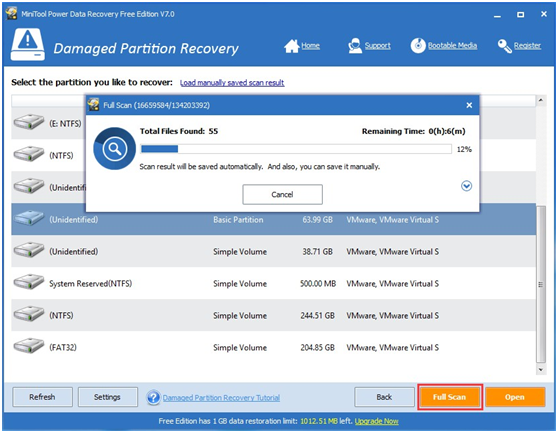Image resolution: width=558 pixels, height=433 pixels.
Task: Click the blue help question mark icon
Action: tap(153, 397)
